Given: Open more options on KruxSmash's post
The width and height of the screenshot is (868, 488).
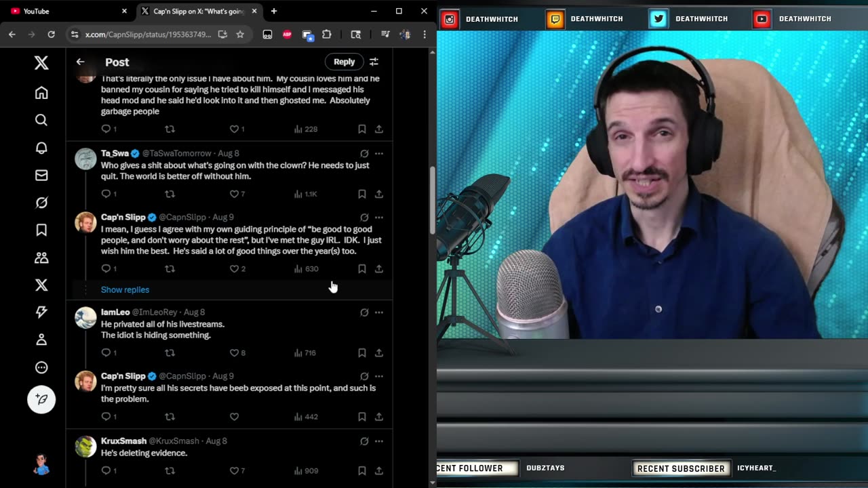Looking at the screenshot, I should click(379, 441).
